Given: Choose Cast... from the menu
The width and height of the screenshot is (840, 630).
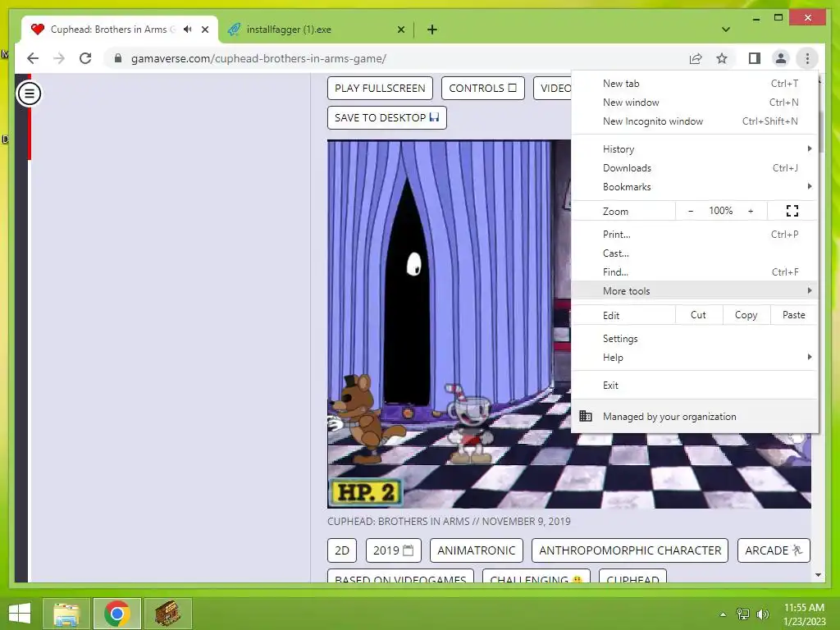Looking at the screenshot, I should (695, 253).
